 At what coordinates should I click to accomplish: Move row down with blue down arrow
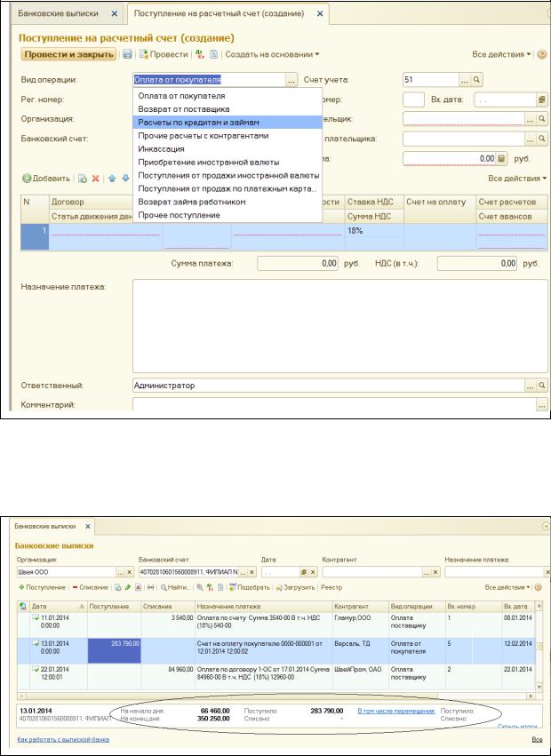pyautogui.click(x=125, y=179)
